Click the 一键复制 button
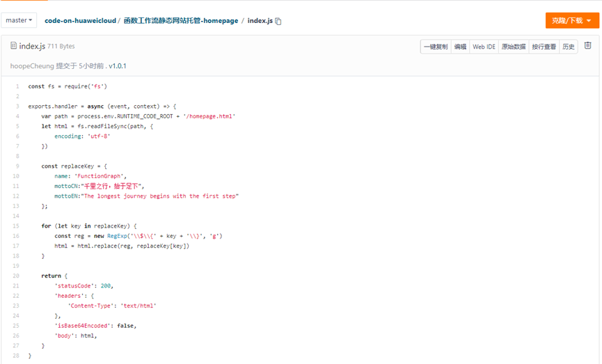This screenshot has height=364, width=602. 436,47
